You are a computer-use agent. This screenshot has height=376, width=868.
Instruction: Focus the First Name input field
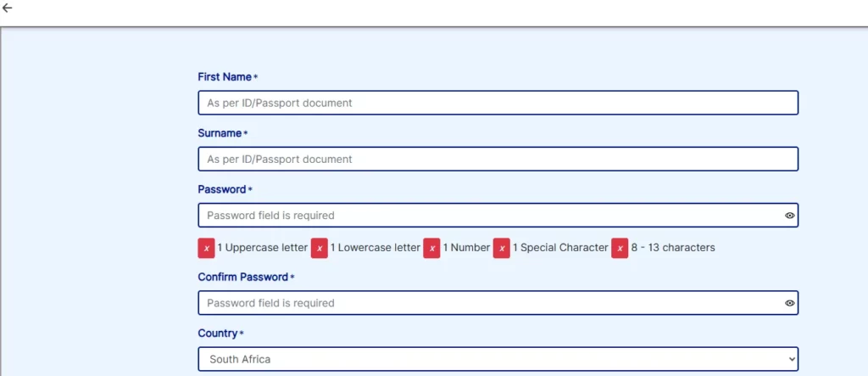[498, 103]
